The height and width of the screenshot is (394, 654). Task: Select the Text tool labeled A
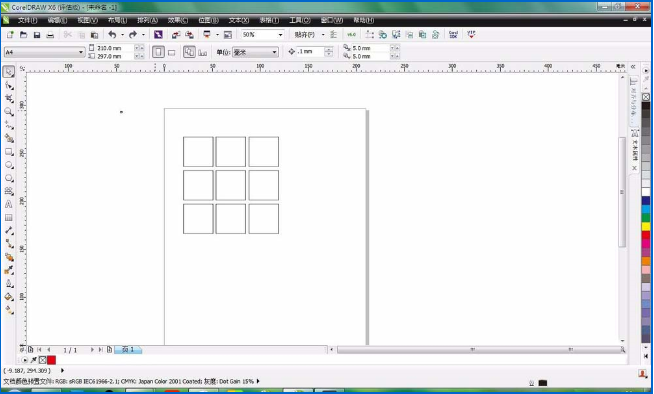pyautogui.click(x=8, y=204)
